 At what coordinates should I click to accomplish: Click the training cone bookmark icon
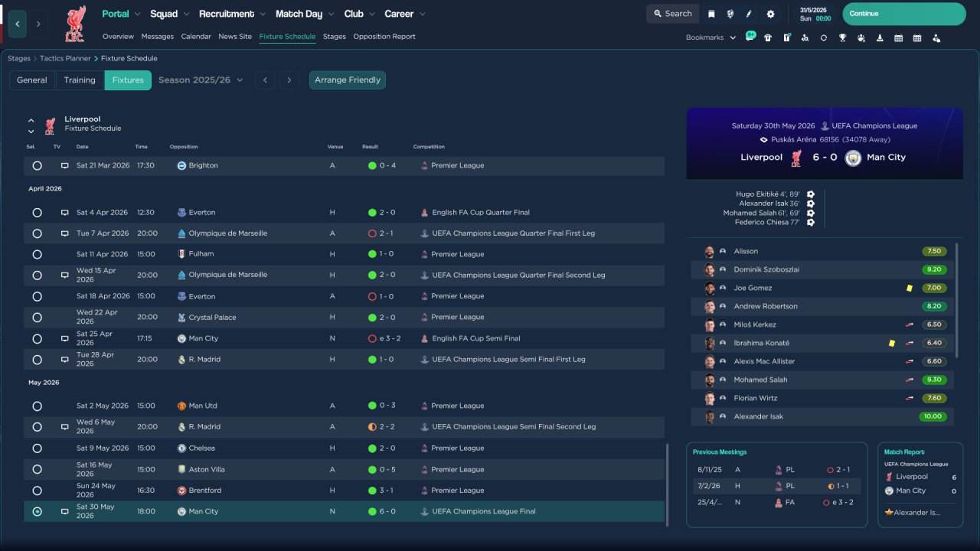(880, 37)
